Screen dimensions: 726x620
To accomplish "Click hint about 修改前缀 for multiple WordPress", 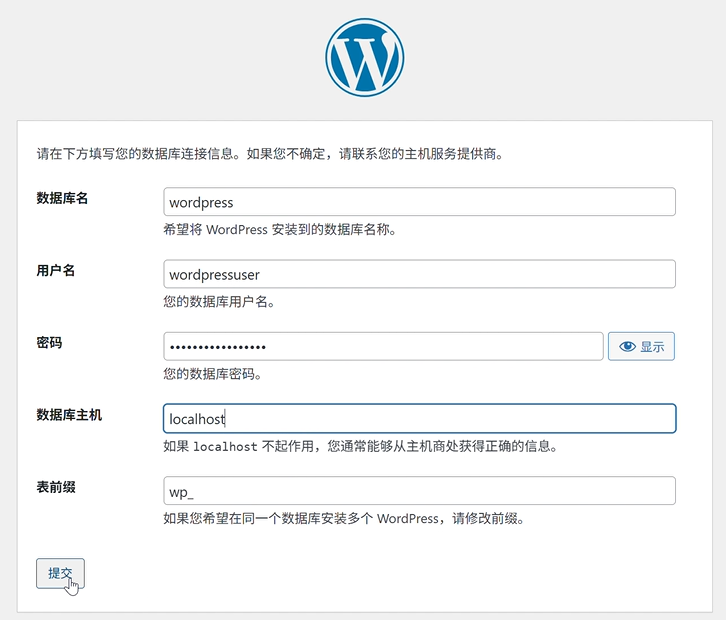I will pyautogui.click(x=344, y=519).
